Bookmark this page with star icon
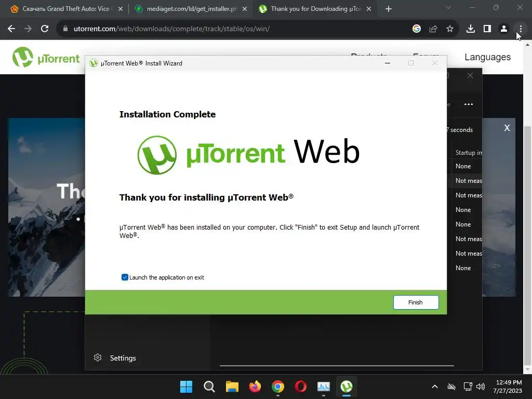This screenshot has width=532, height=399. coord(450,29)
